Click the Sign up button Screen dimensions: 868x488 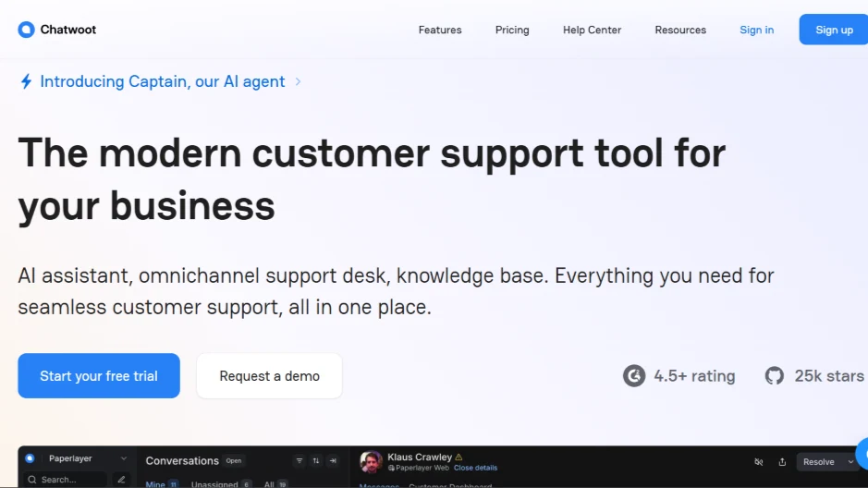point(834,30)
